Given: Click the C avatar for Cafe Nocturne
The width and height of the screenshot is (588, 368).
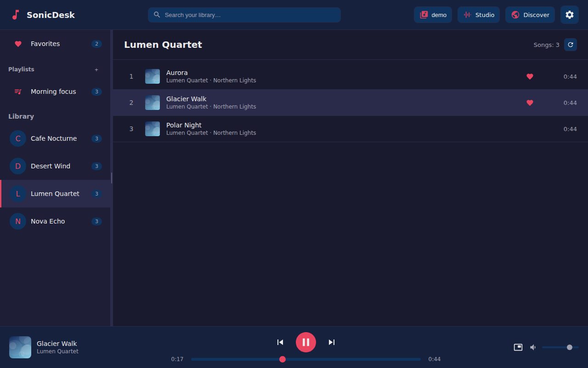Looking at the screenshot, I should pos(18,138).
